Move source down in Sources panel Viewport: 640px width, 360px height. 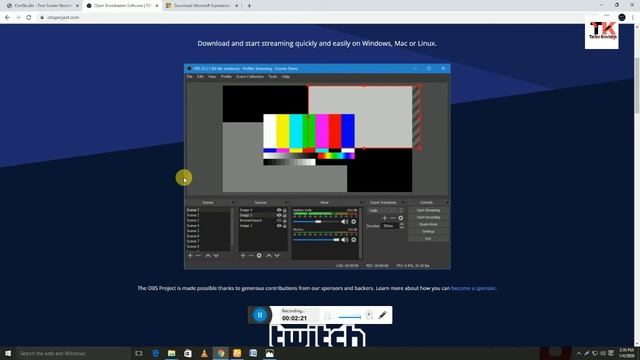[277, 256]
